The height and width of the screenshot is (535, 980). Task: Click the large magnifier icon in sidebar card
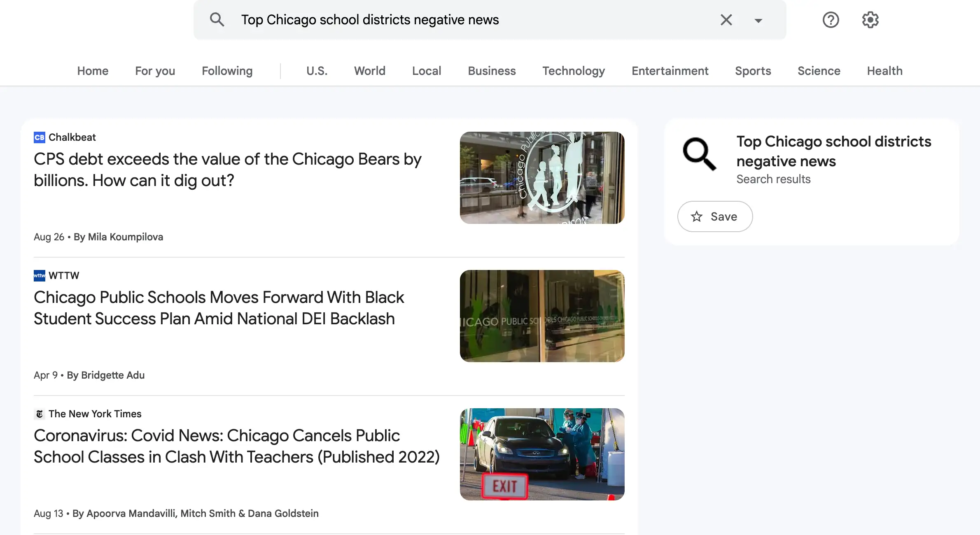pos(699,154)
